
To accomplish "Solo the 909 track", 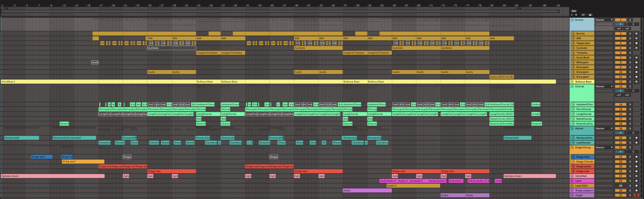I will pos(631,39).
